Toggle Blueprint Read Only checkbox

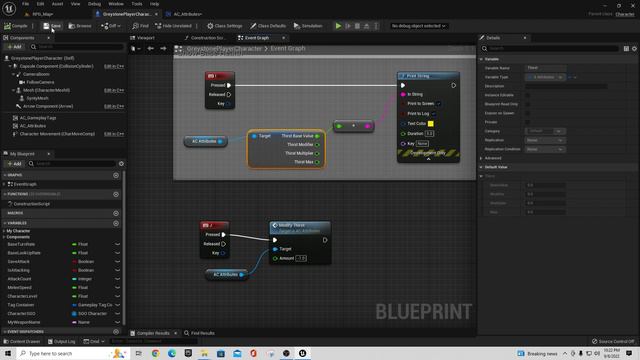(528, 104)
